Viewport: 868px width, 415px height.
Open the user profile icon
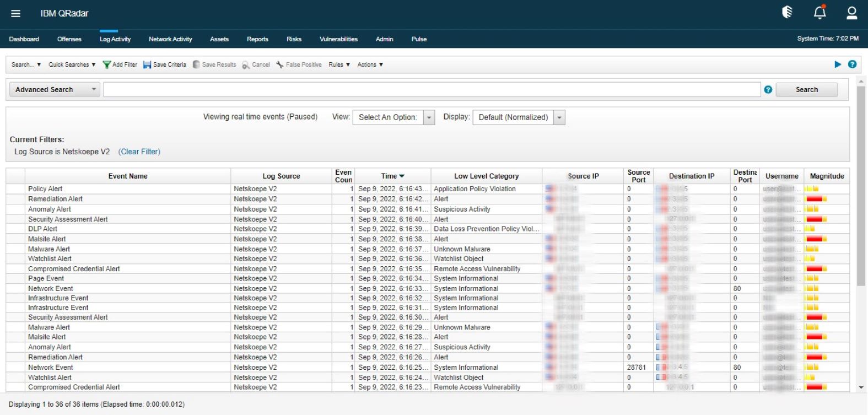(851, 12)
